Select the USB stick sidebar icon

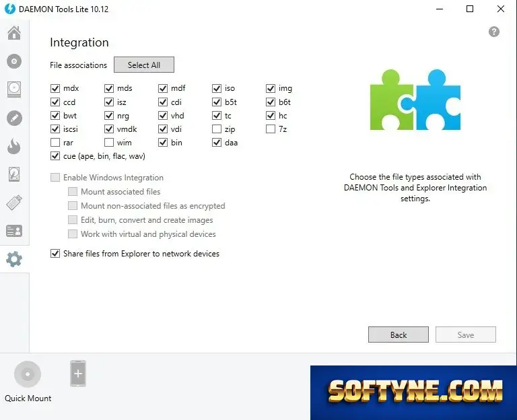pos(14,203)
